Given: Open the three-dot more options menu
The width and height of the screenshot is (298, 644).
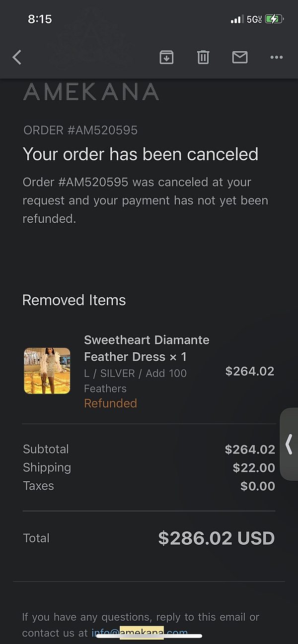Looking at the screenshot, I should 276,58.
